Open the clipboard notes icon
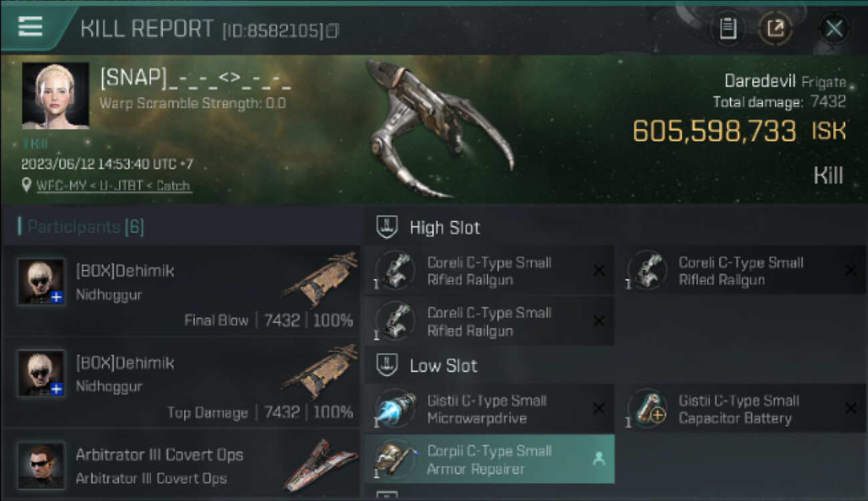868x501 pixels. (728, 29)
